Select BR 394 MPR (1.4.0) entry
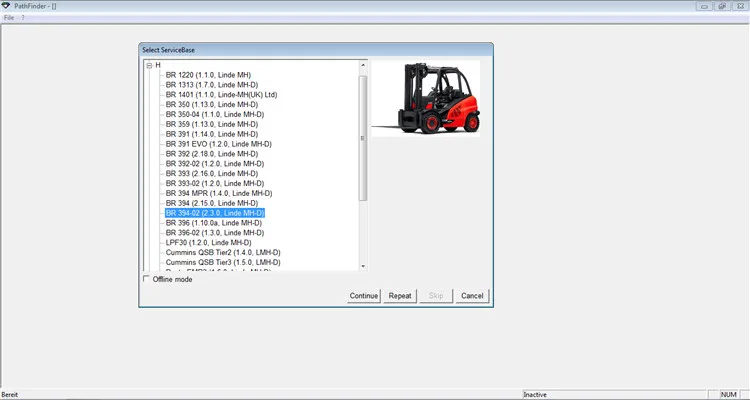The height and width of the screenshot is (400, 750). tap(219, 193)
